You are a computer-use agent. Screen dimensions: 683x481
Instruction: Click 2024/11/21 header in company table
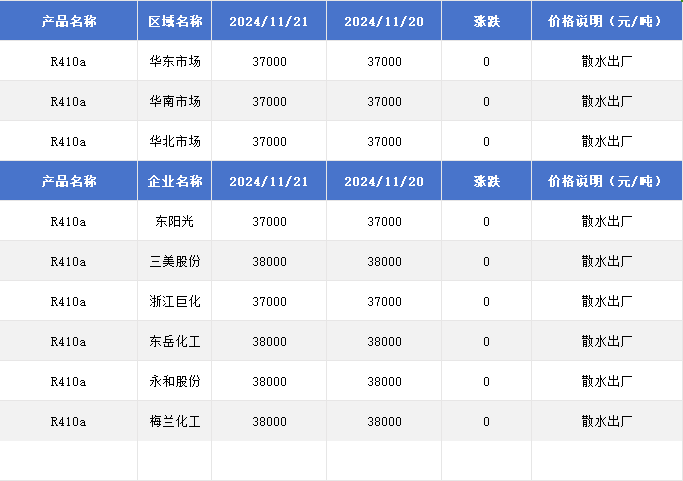tap(269, 181)
